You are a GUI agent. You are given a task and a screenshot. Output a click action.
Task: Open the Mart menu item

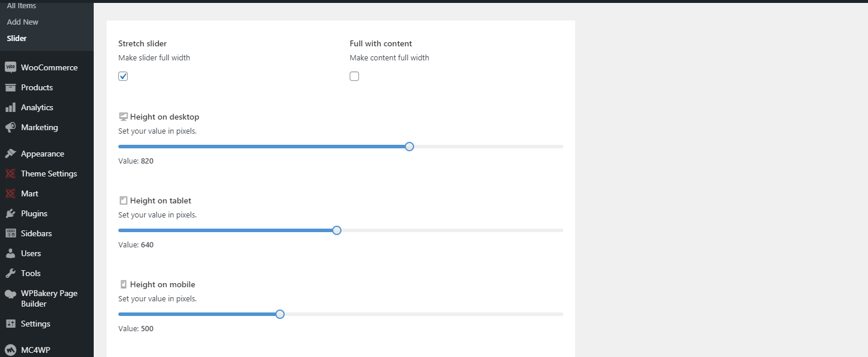(x=29, y=193)
